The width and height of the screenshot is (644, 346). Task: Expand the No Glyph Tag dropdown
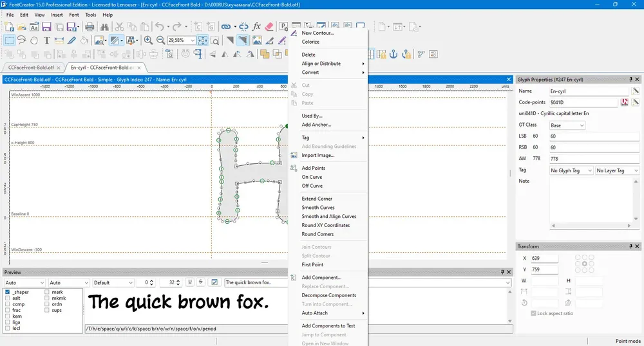point(570,170)
